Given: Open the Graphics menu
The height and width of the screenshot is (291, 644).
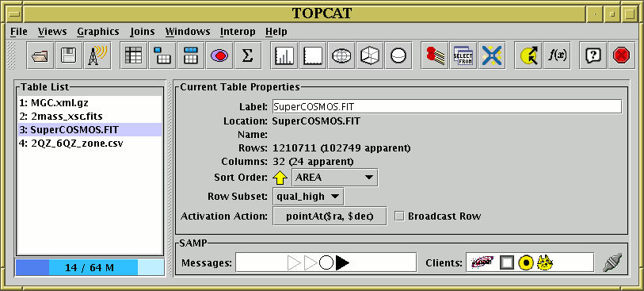Looking at the screenshot, I should point(98,32).
